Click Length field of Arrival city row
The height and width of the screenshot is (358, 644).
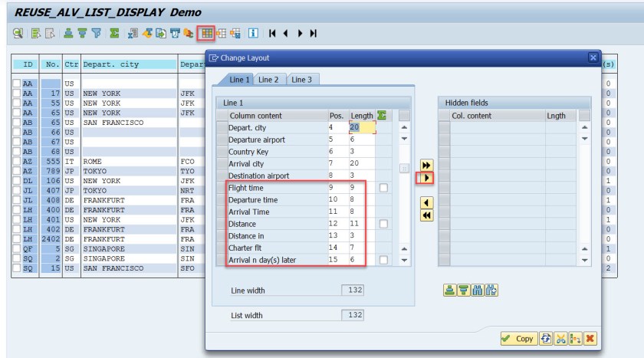click(x=362, y=163)
